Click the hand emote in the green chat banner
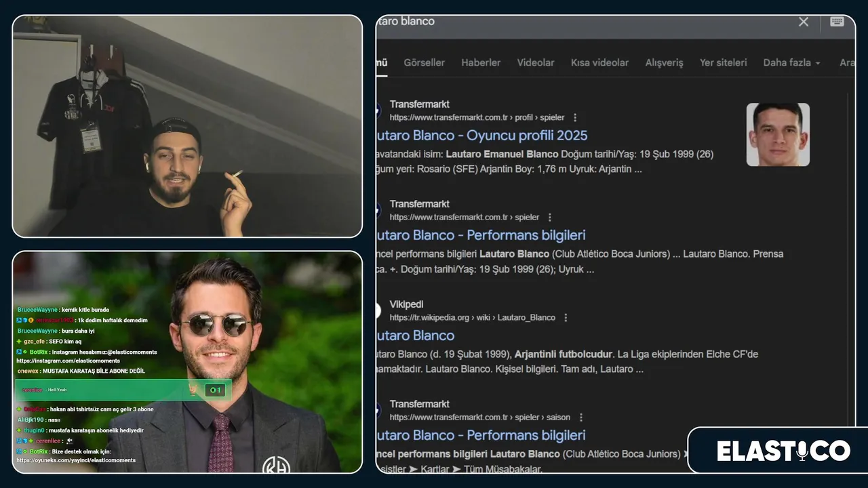 tap(193, 390)
